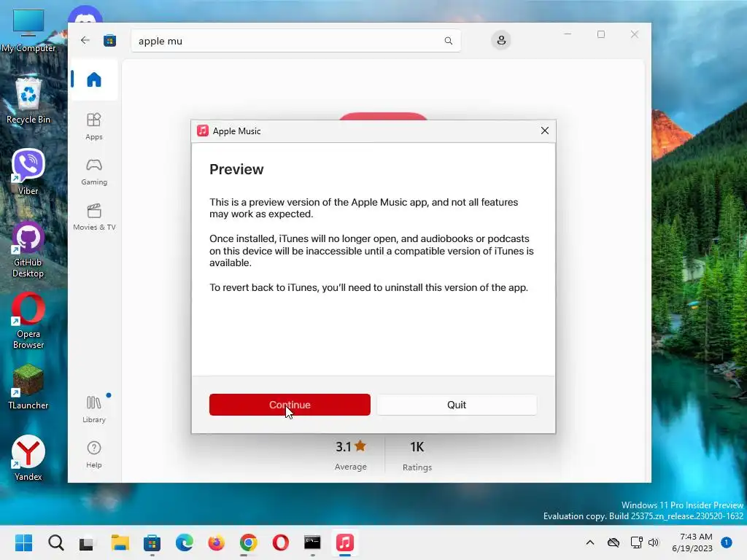Open the Apps section in Store sidebar

tap(94, 126)
